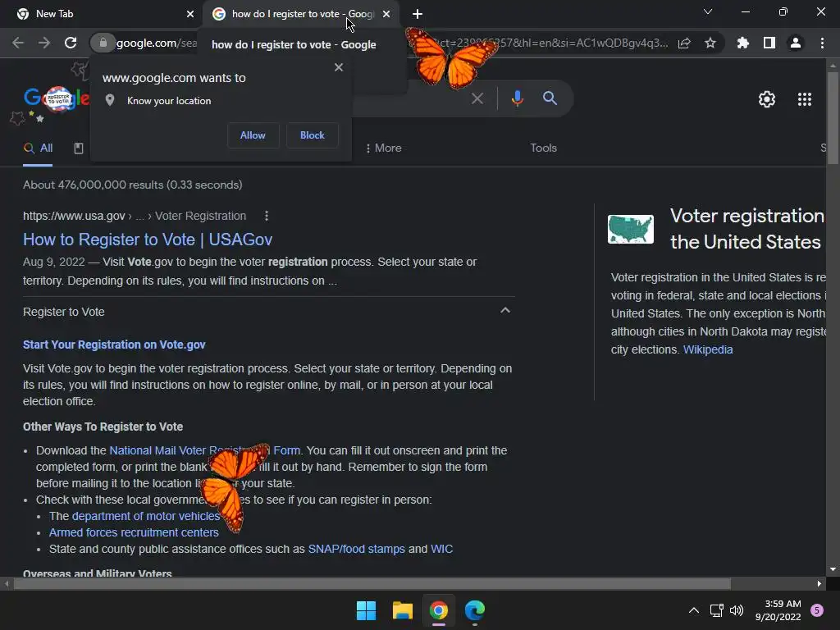
Task: Open National Mail Voter Registration Form link
Action: coord(205,450)
